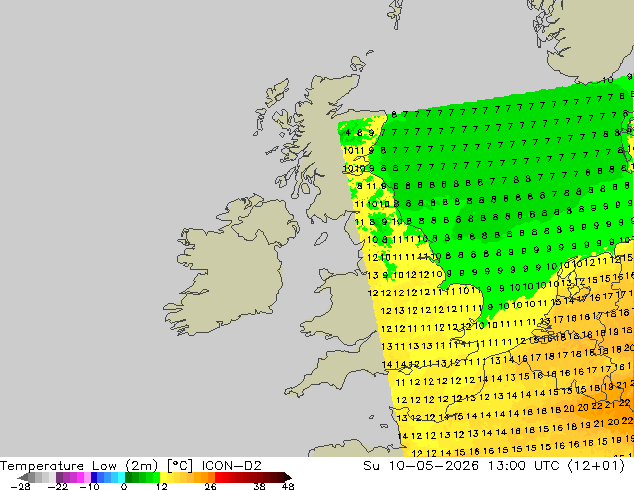Click the dark green legend swatch
The height and width of the screenshot is (490, 634).
pos(129,477)
